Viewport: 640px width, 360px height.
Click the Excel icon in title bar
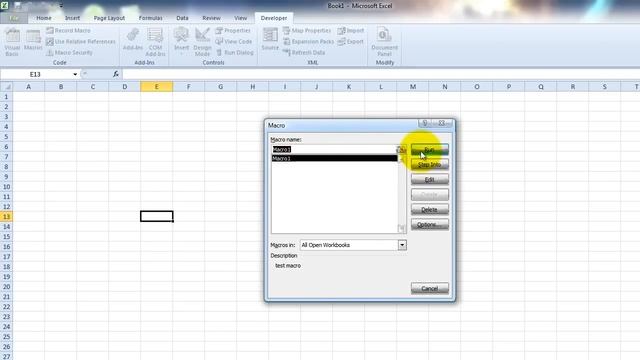pyautogui.click(x=4, y=5)
